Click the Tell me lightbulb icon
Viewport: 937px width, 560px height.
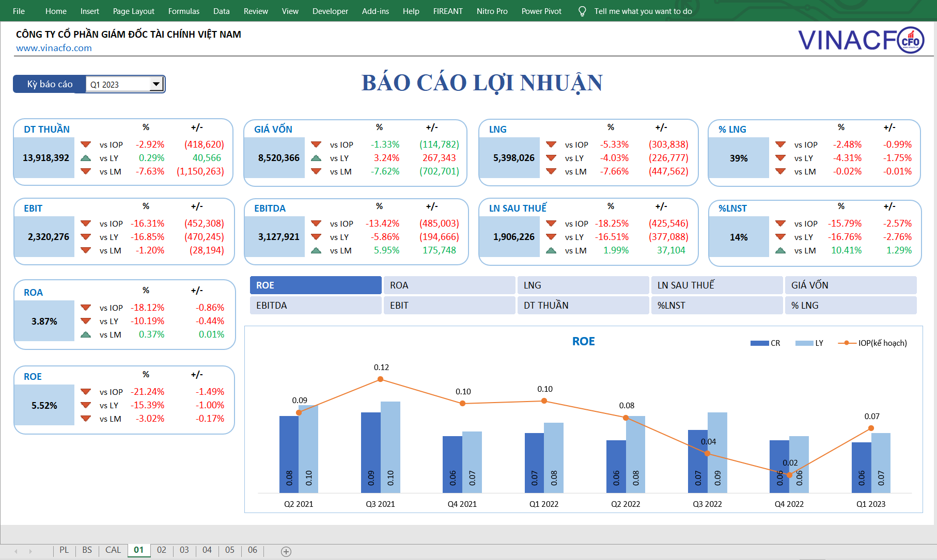[582, 11]
